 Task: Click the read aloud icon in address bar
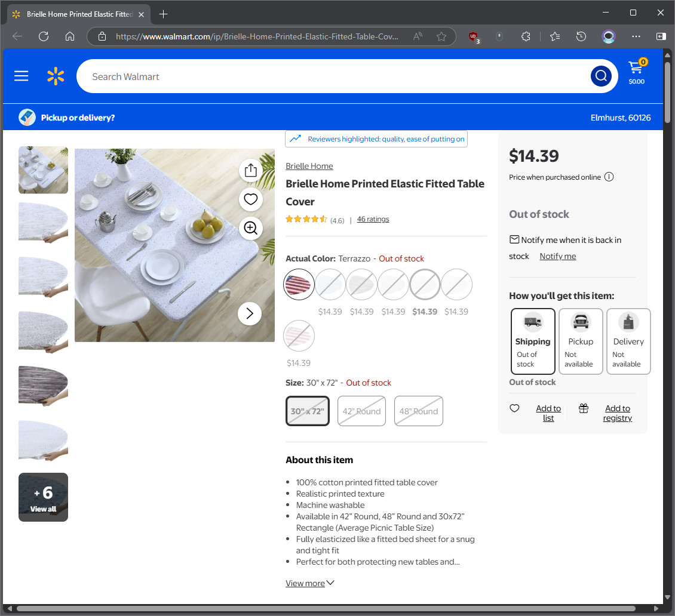(418, 36)
